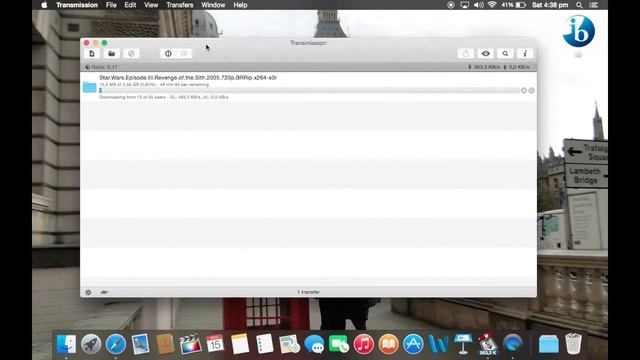Viewport: 640px width, 360px height.
Task: Click the IB logo file on the desktop
Action: pyautogui.click(x=578, y=32)
